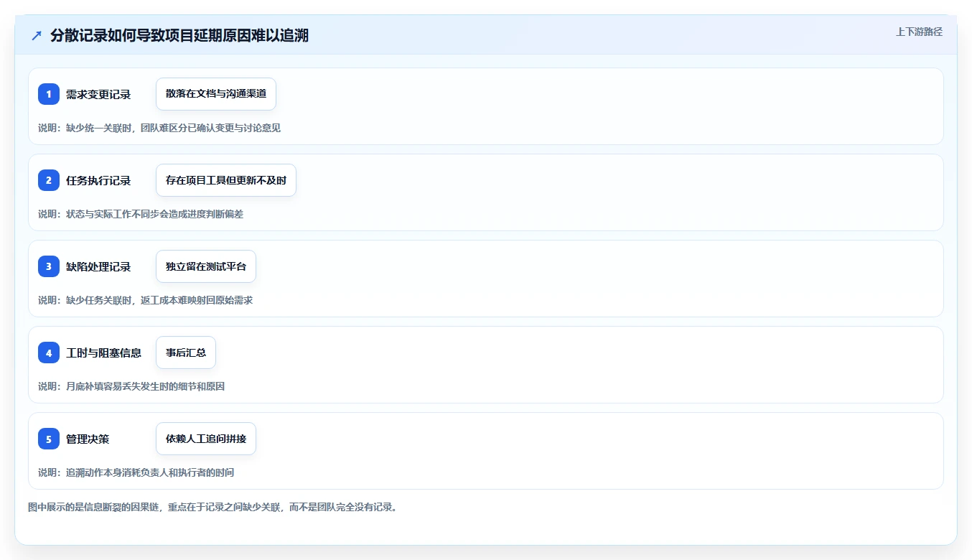
Task: Select the 依赖人工追问拼接 chip
Action: pyautogui.click(x=206, y=439)
